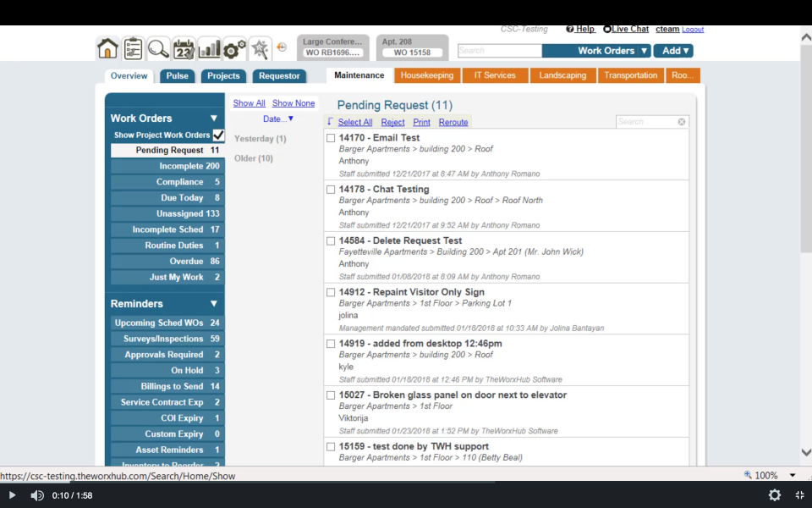This screenshot has height=508, width=812.
Task: Open the Overdue 86 work orders list
Action: pyautogui.click(x=167, y=262)
